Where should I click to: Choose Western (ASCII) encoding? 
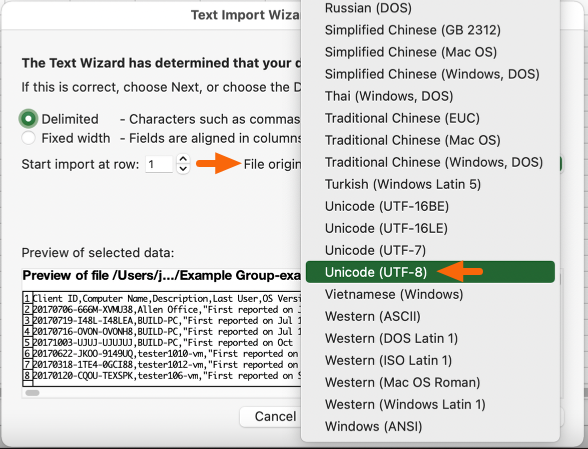[430, 316]
